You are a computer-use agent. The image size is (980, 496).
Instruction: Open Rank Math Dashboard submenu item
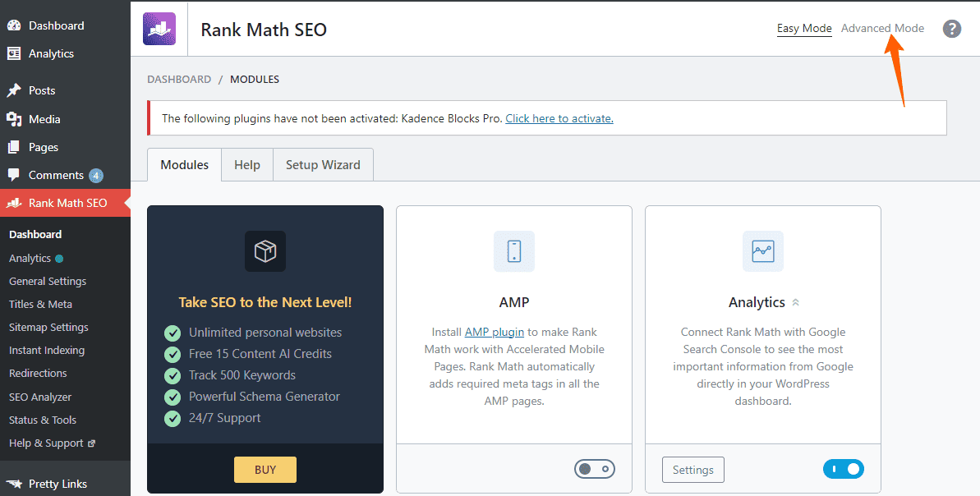pos(35,234)
